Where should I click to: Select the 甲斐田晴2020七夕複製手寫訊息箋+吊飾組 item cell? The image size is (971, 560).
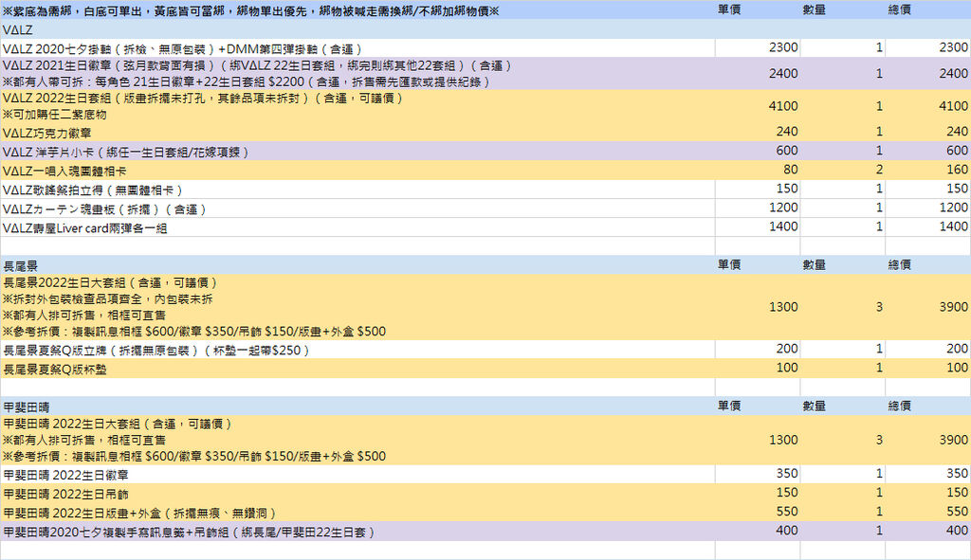[x=357, y=532]
